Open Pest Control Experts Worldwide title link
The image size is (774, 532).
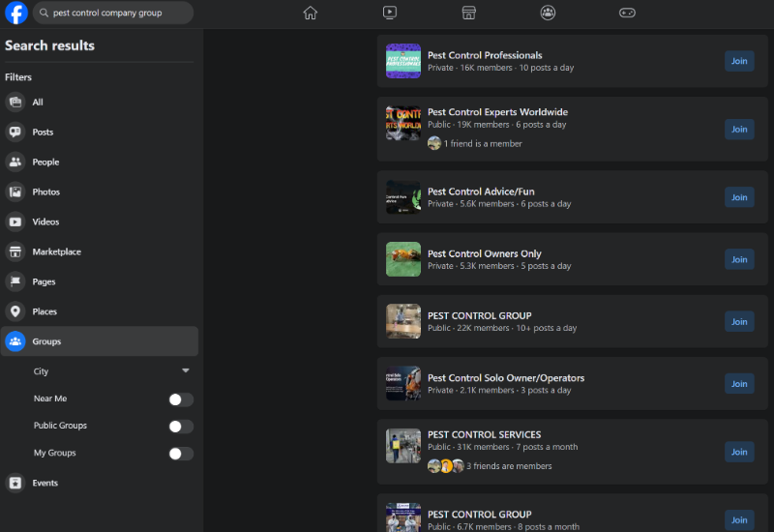click(x=497, y=112)
